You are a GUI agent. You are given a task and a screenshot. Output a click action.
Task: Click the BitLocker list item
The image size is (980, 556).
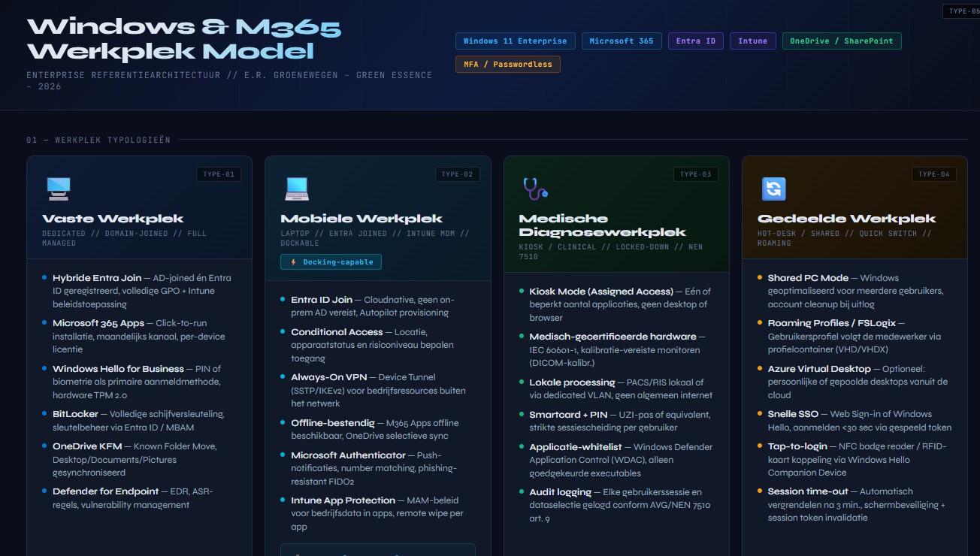(138, 420)
